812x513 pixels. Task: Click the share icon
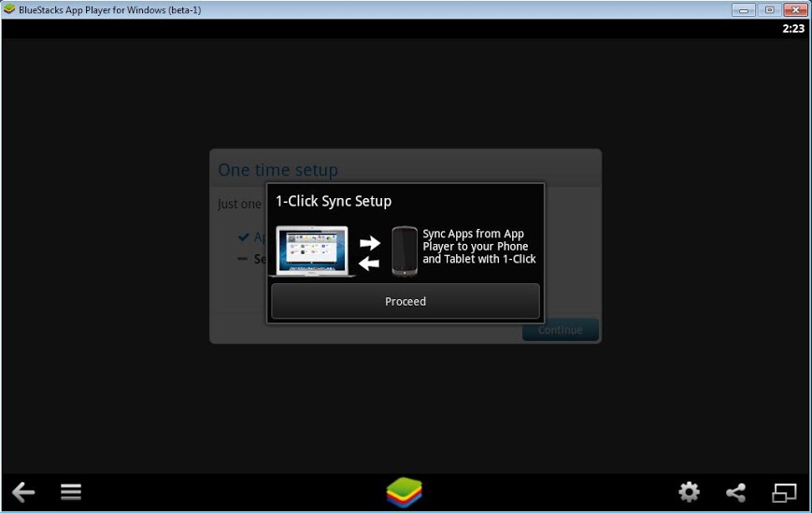click(736, 492)
